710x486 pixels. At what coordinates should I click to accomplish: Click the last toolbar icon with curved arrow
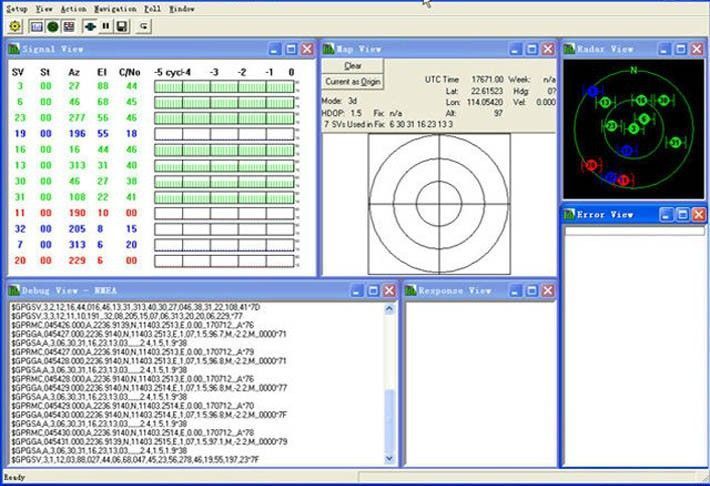tap(144, 26)
